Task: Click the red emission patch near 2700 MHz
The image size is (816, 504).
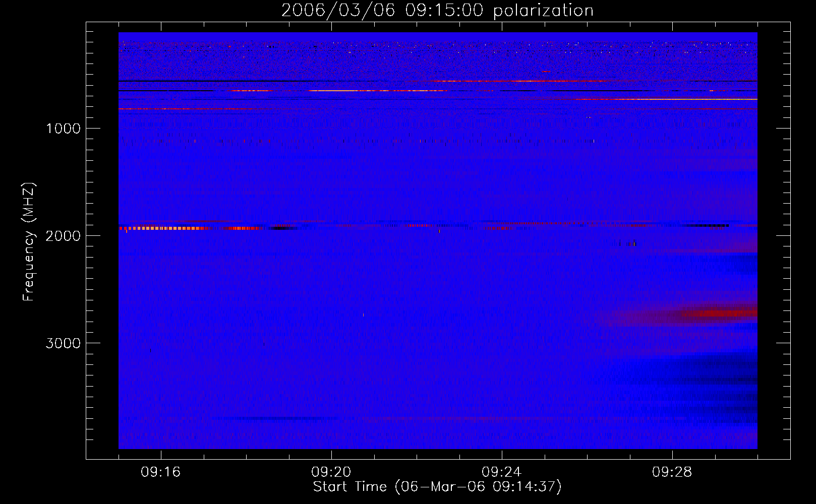Action: pos(719,313)
